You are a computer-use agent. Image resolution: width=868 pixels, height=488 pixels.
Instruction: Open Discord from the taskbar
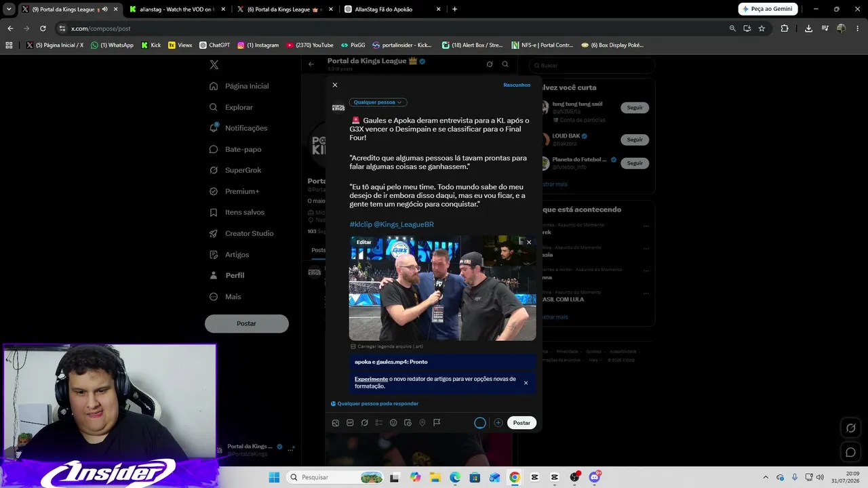click(x=595, y=477)
